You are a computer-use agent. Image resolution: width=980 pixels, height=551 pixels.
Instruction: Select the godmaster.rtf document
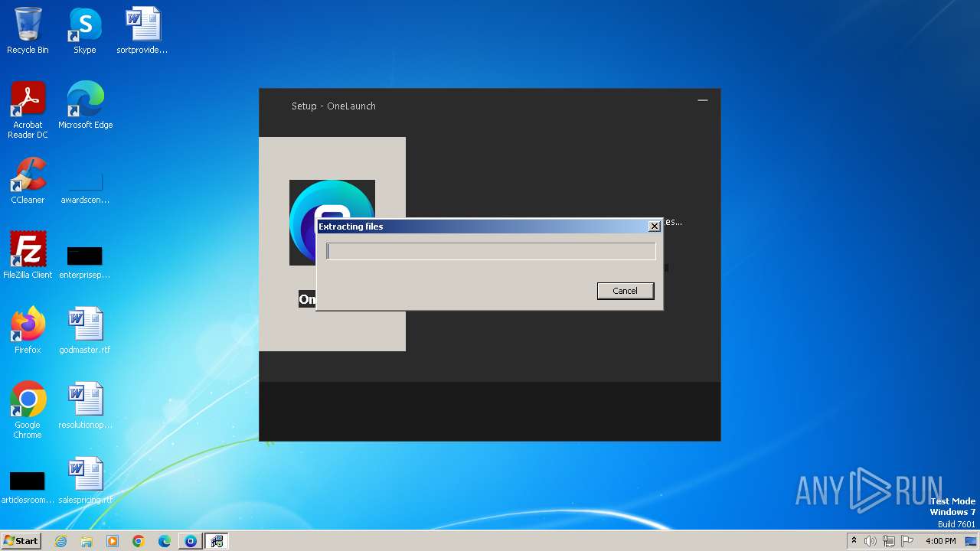click(x=85, y=331)
